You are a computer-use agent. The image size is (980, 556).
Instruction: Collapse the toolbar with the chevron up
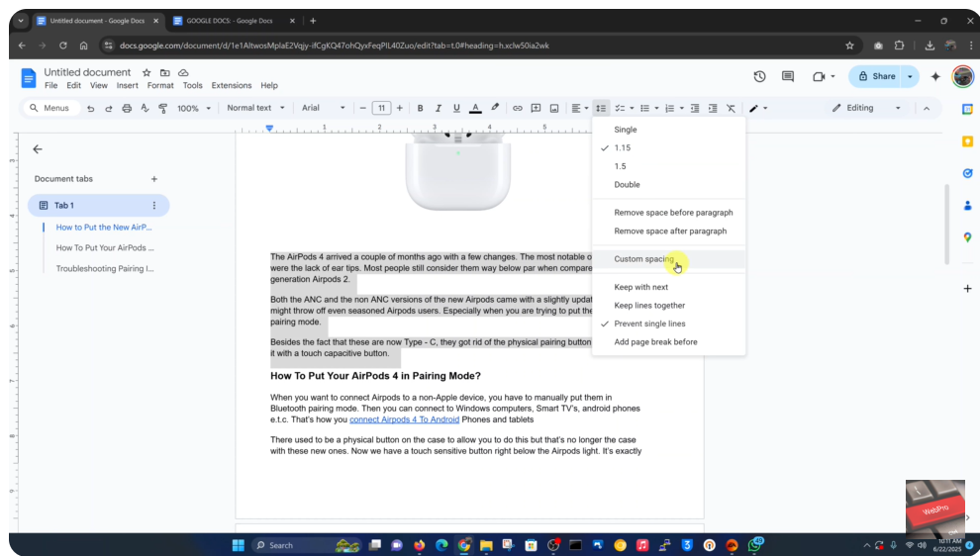pyautogui.click(x=927, y=108)
